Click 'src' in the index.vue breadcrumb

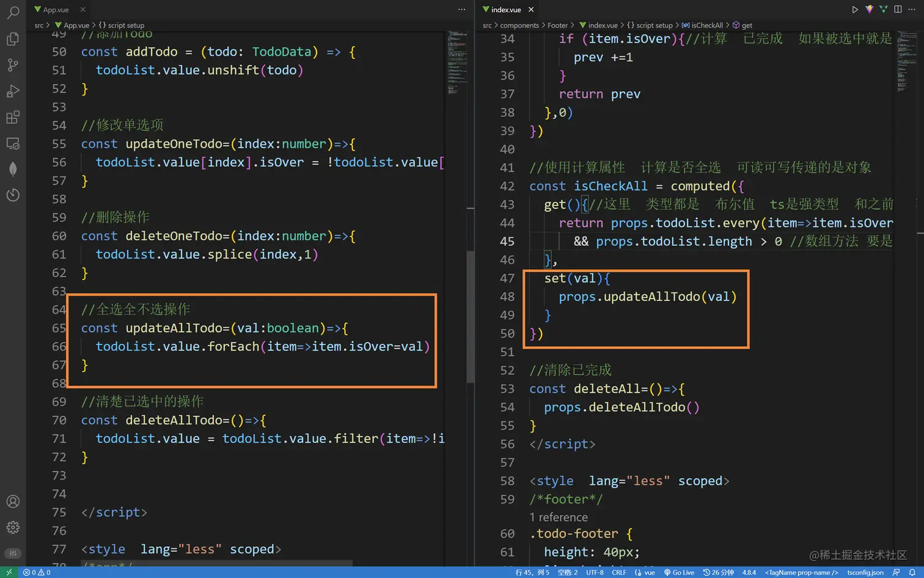click(487, 25)
